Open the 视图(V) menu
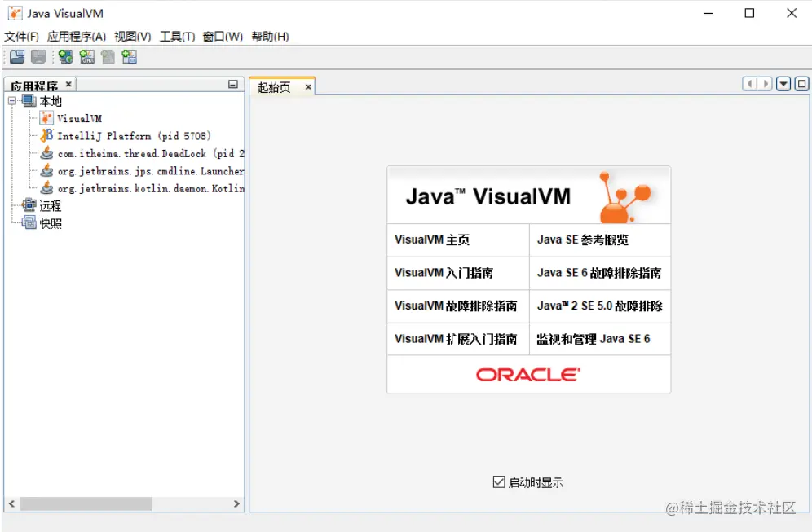The height and width of the screenshot is (532, 812). [x=133, y=37]
